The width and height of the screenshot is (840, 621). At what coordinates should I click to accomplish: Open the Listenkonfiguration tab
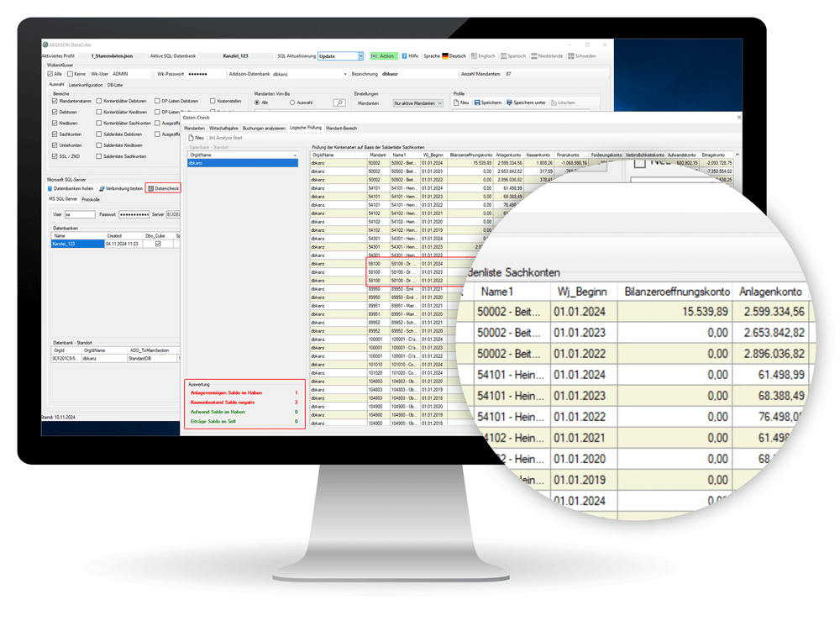tap(86, 85)
